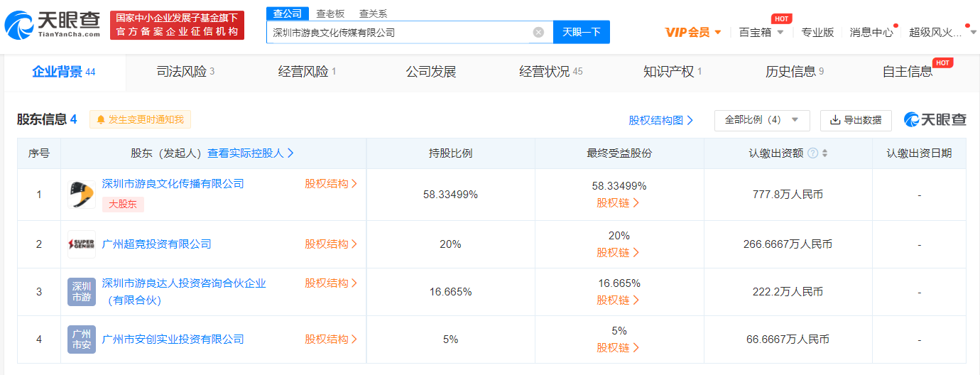
Task: Click the 广州市安 avatar for 安创实业
Action: tap(82, 339)
